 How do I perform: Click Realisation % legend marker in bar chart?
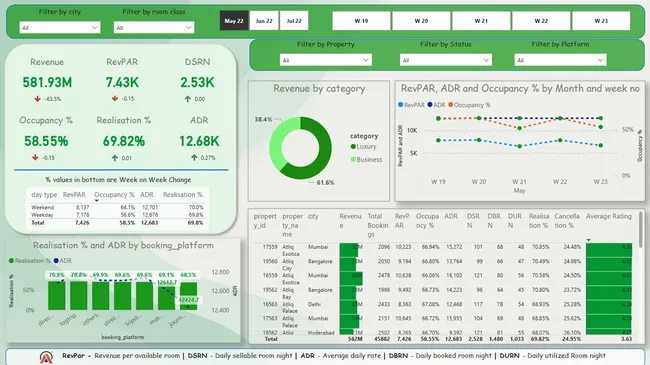point(11,261)
